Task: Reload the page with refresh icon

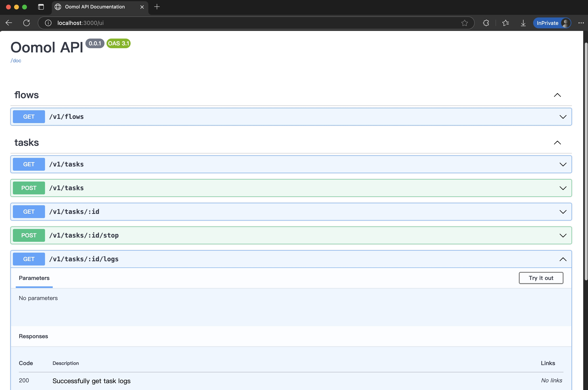Action: 26,23
